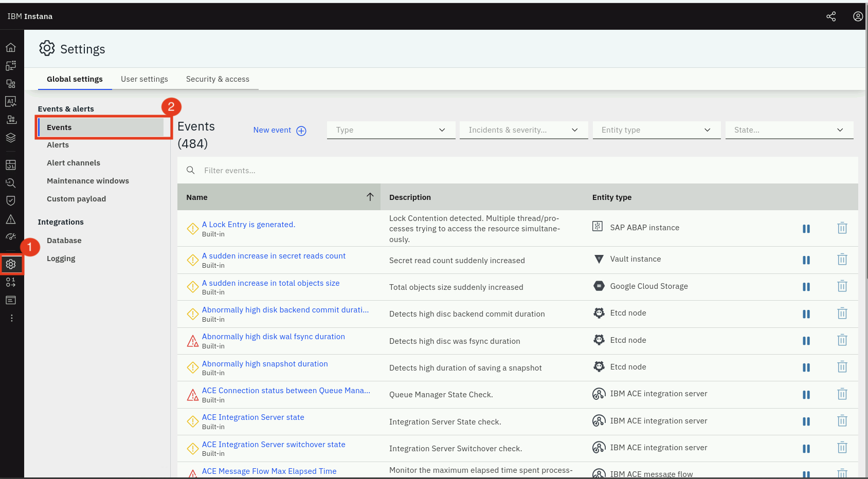868x479 pixels.
Task: Open the dashboard chart sidebar icon
Action: coord(11,165)
